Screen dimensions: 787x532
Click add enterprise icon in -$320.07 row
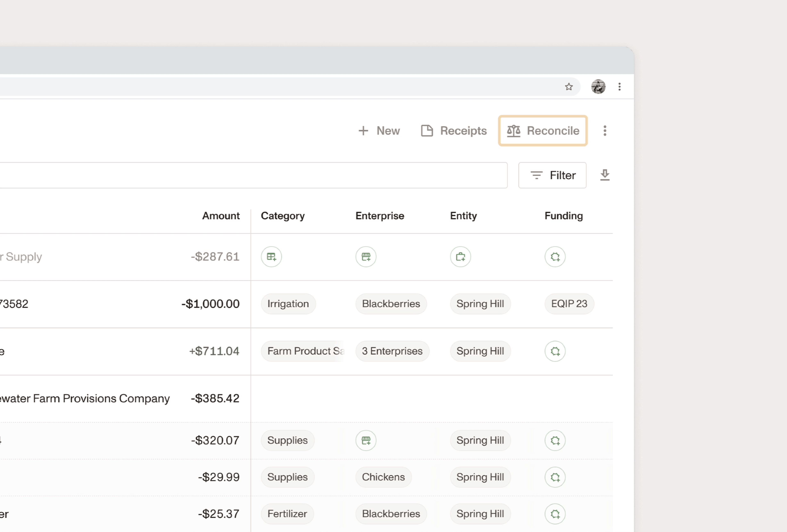point(366,440)
